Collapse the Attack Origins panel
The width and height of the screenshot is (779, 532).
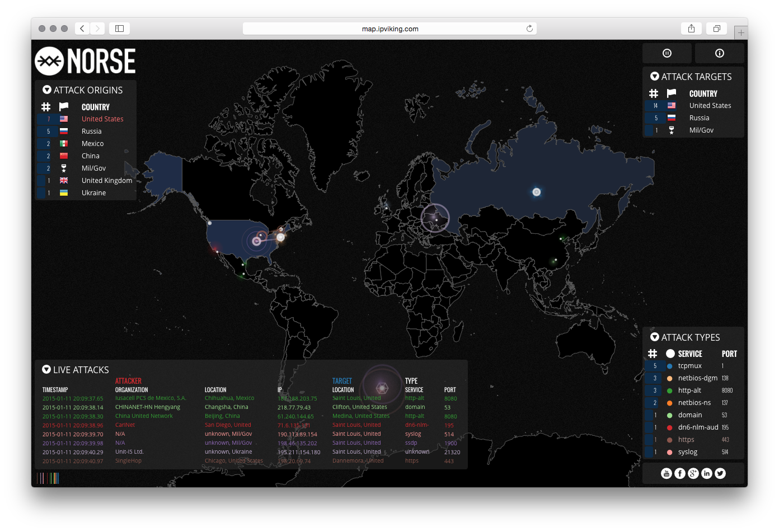point(46,90)
